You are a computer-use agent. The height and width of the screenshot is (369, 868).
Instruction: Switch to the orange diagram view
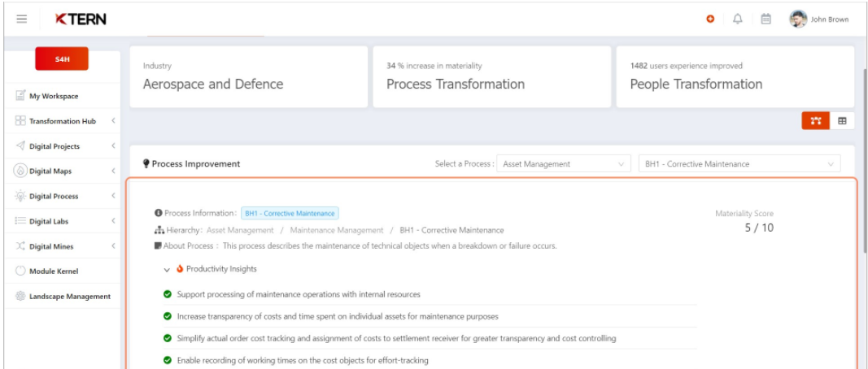point(815,120)
